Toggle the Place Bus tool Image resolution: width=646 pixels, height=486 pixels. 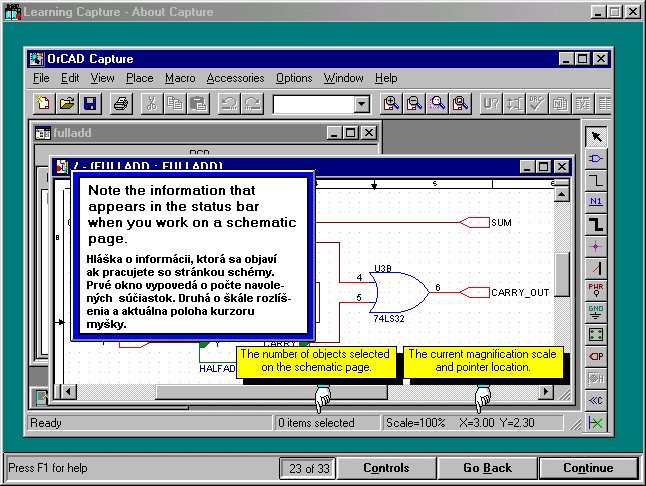[x=597, y=224]
